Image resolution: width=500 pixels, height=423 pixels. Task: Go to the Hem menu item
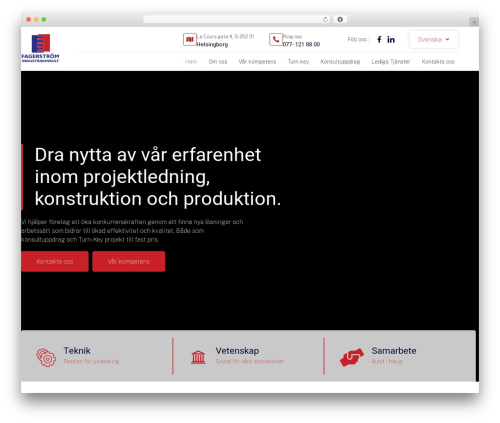[x=191, y=62]
